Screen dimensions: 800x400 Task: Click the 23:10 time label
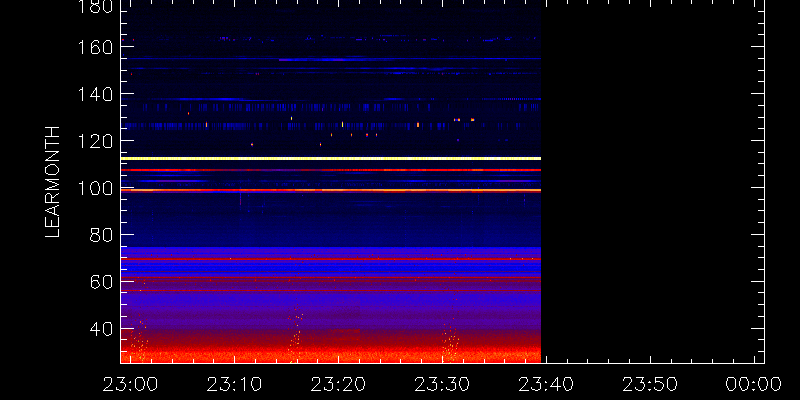[235, 384]
